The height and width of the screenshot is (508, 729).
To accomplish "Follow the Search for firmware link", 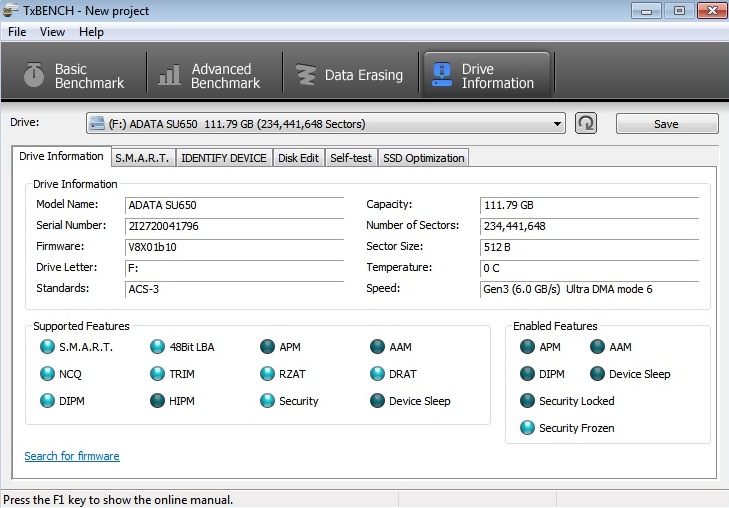I will 72,456.
